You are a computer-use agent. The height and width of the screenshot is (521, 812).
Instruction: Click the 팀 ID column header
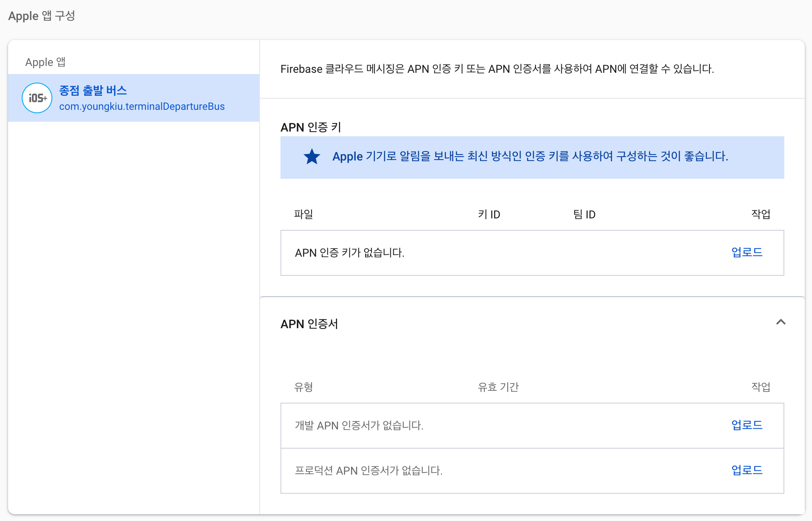point(584,214)
